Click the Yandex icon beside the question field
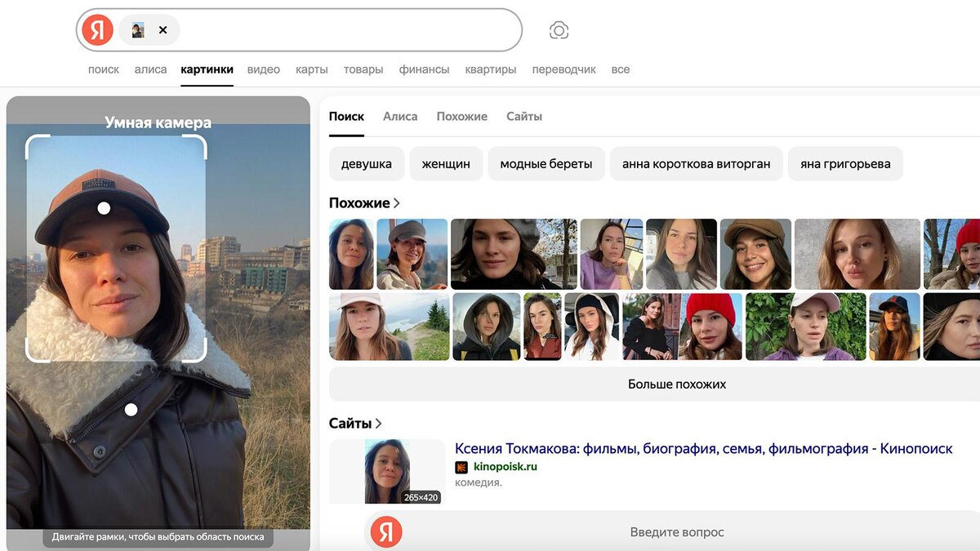The image size is (980, 551). (x=385, y=531)
